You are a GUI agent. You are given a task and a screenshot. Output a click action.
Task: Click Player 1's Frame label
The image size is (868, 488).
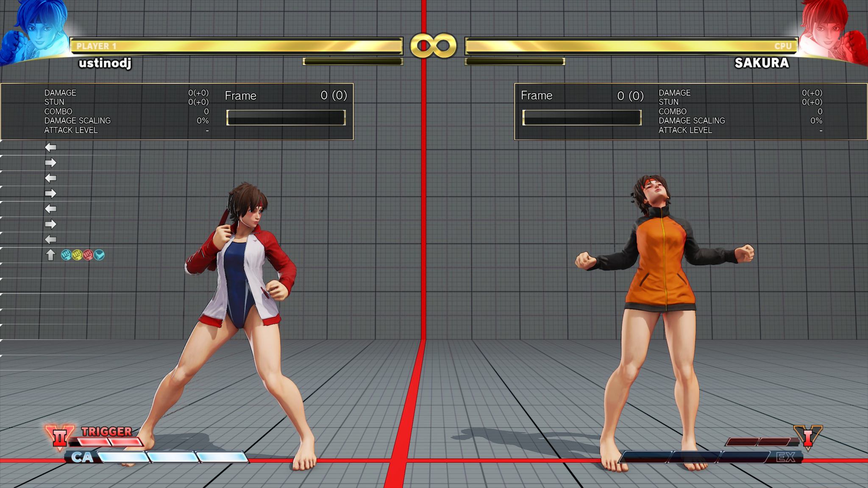pos(240,96)
